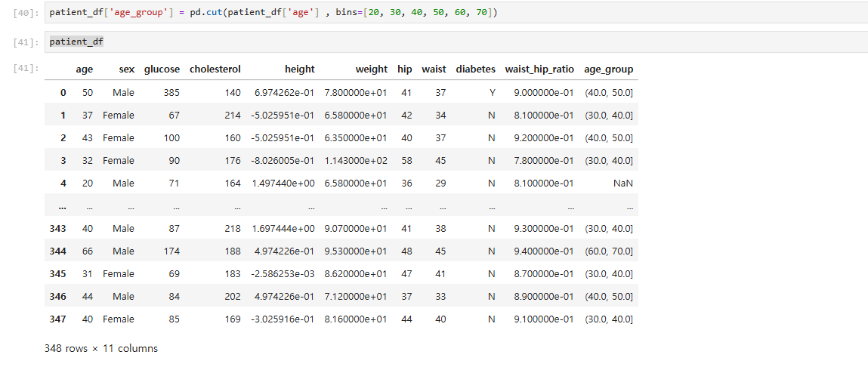Viewport: 868px width, 370px height.
Task: Click the 348 rows × 11 columns summary
Action: [101, 348]
